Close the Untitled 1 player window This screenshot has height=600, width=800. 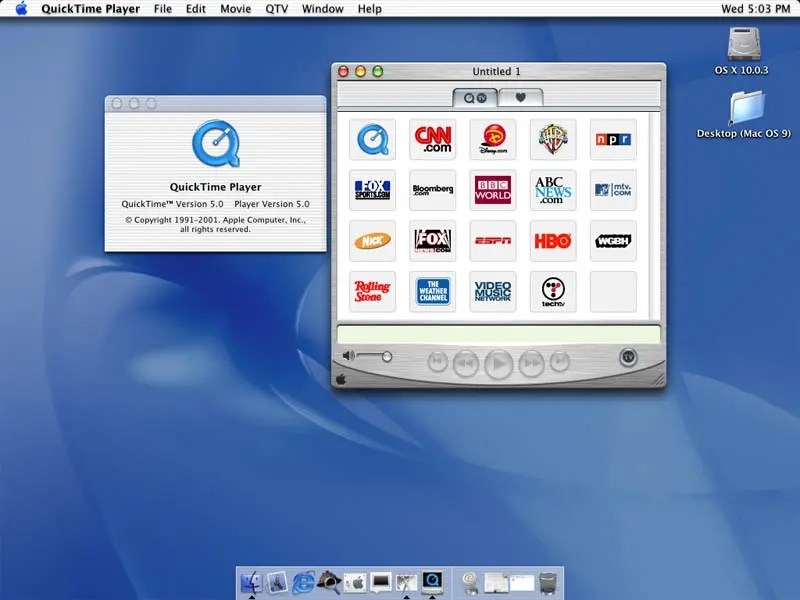343,71
